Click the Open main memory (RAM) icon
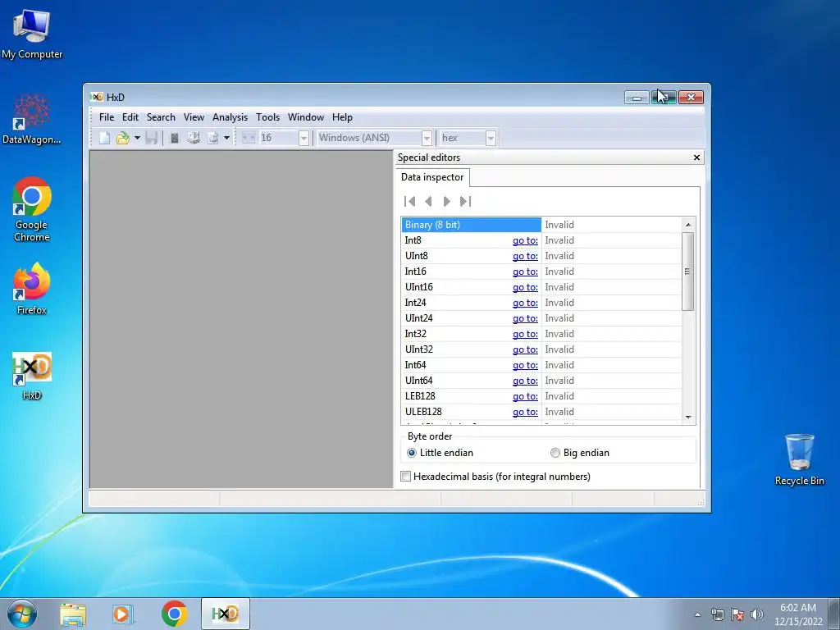The width and height of the screenshot is (840, 630). [174, 138]
